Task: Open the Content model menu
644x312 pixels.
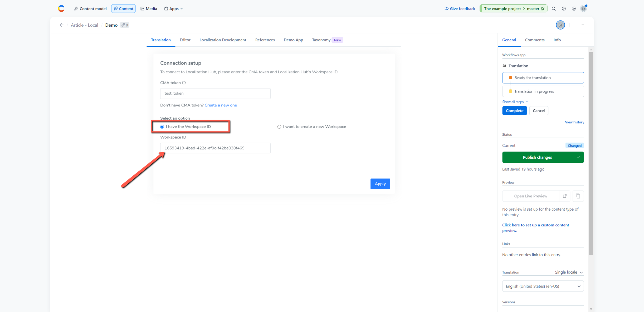Action: (x=90, y=9)
